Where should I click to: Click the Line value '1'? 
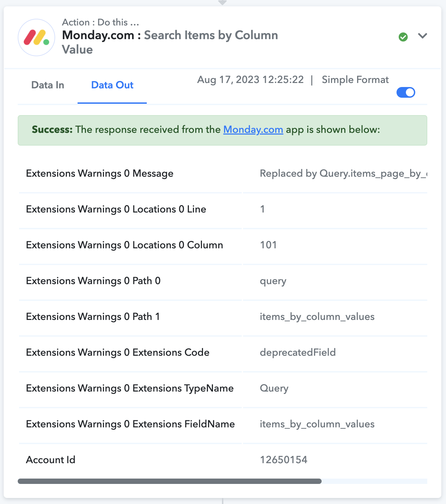262,209
